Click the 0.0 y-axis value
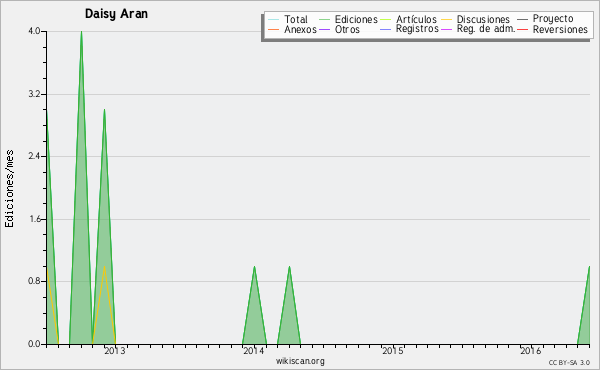Screen dimensions: 600x370 pyautogui.click(x=34, y=344)
